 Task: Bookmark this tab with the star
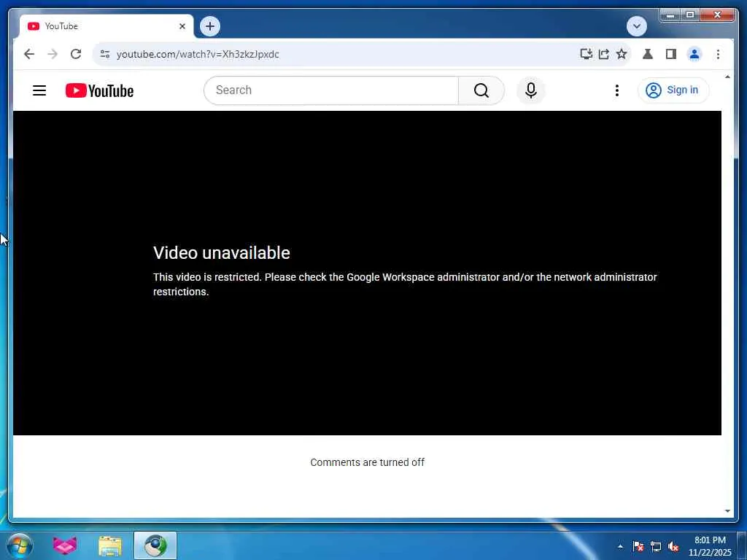(622, 54)
